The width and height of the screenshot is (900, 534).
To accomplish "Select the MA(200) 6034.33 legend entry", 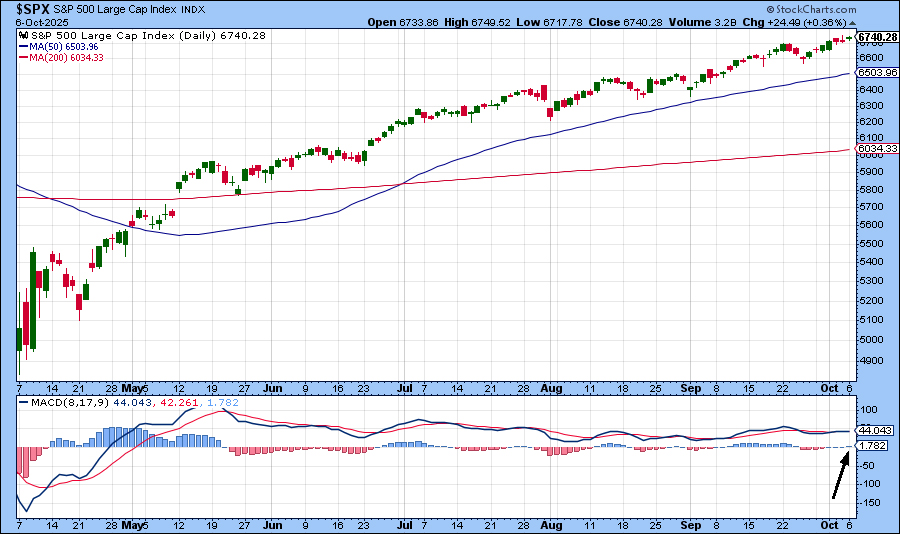I will [x=68, y=57].
